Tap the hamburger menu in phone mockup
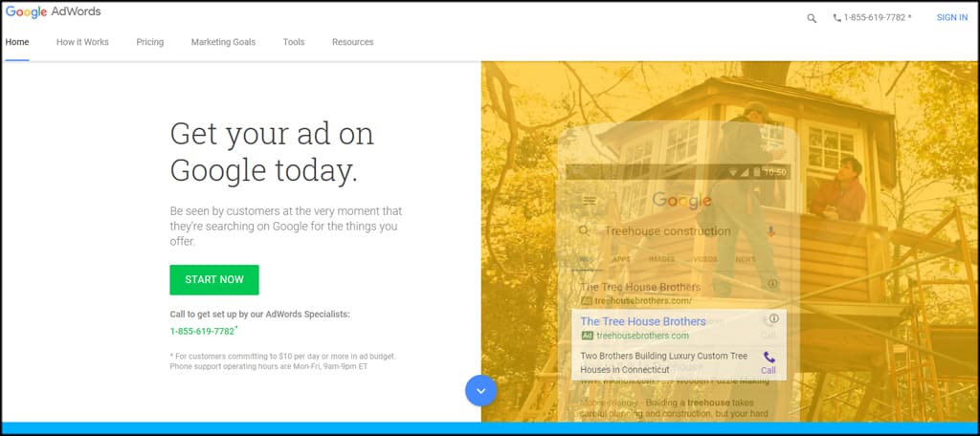The height and width of the screenshot is (436, 980). tap(589, 201)
